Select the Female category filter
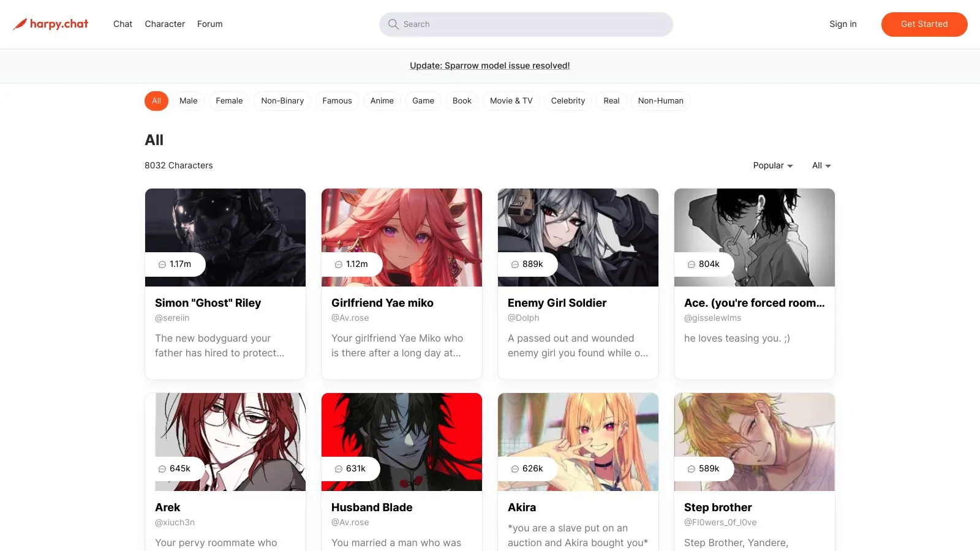Image resolution: width=980 pixels, height=551 pixels. [229, 100]
